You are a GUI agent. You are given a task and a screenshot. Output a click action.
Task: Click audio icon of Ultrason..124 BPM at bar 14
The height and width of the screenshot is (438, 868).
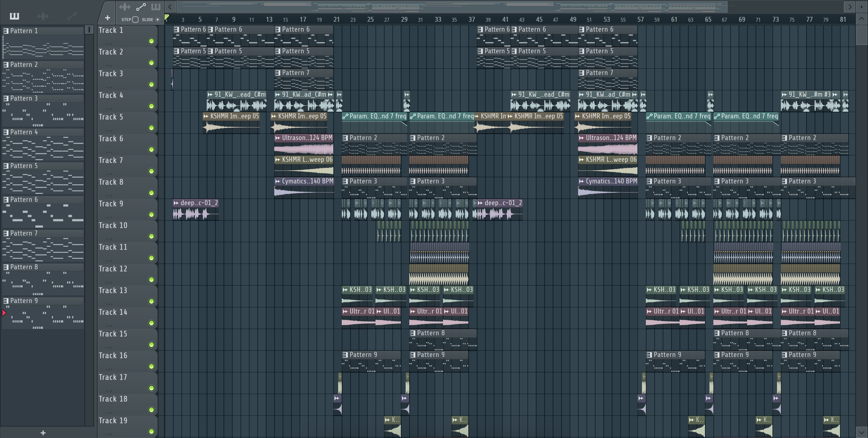(x=278, y=138)
